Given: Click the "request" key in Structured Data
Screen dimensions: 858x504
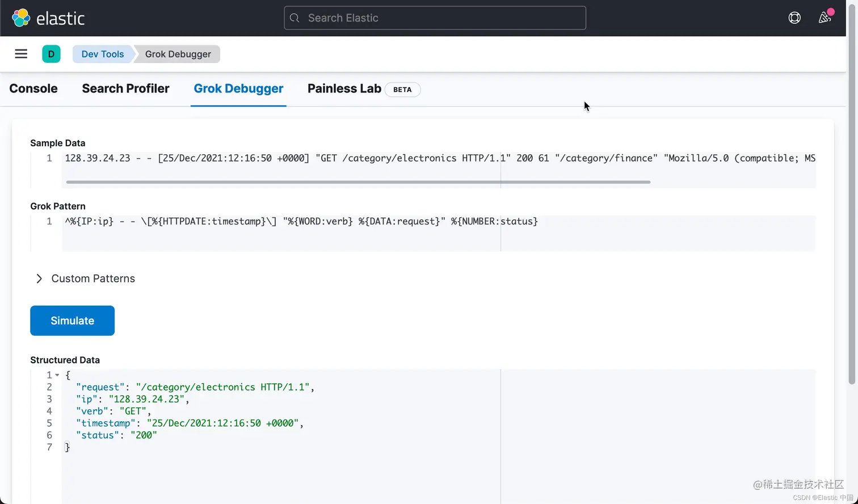Looking at the screenshot, I should [x=100, y=387].
